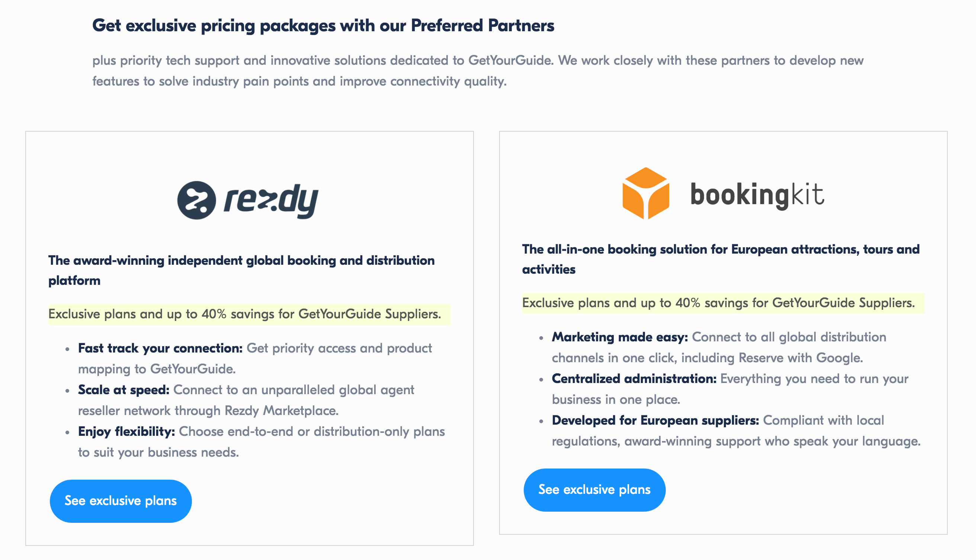This screenshot has height=560, width=976.
Task: Click the Enjoy flexibility bullet
Action: pyautogui.click(x=261, y=442)
